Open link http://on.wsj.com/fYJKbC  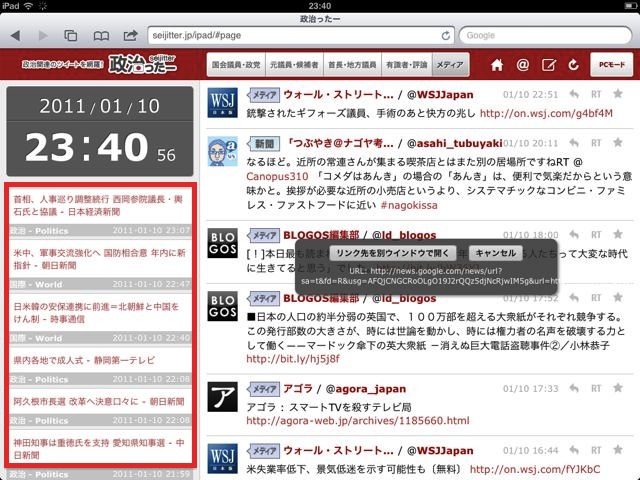535,469
